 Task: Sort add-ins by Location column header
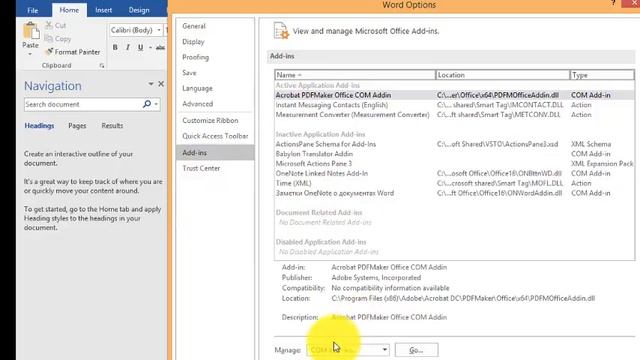(x=503, y=75)
